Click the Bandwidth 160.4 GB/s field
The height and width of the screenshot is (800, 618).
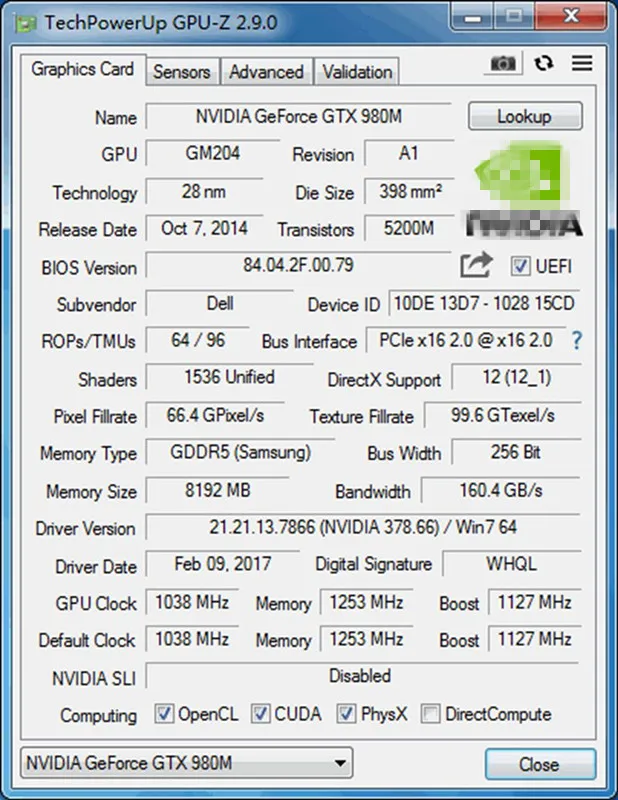point(501,490)
